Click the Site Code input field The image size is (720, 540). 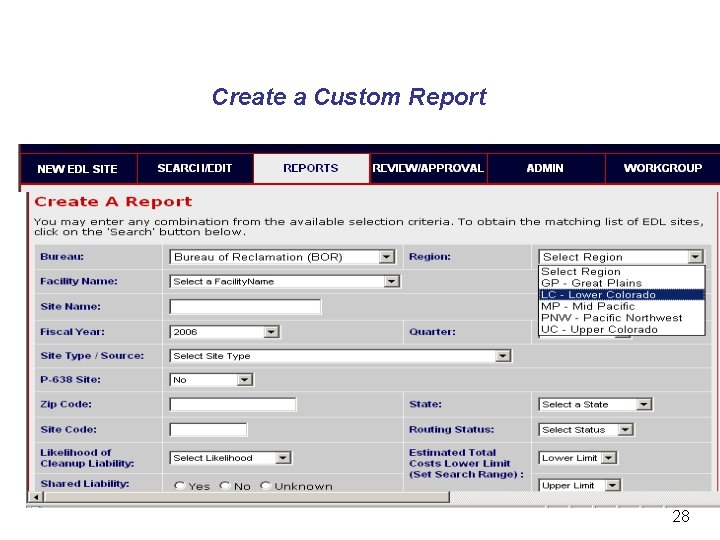208,429
